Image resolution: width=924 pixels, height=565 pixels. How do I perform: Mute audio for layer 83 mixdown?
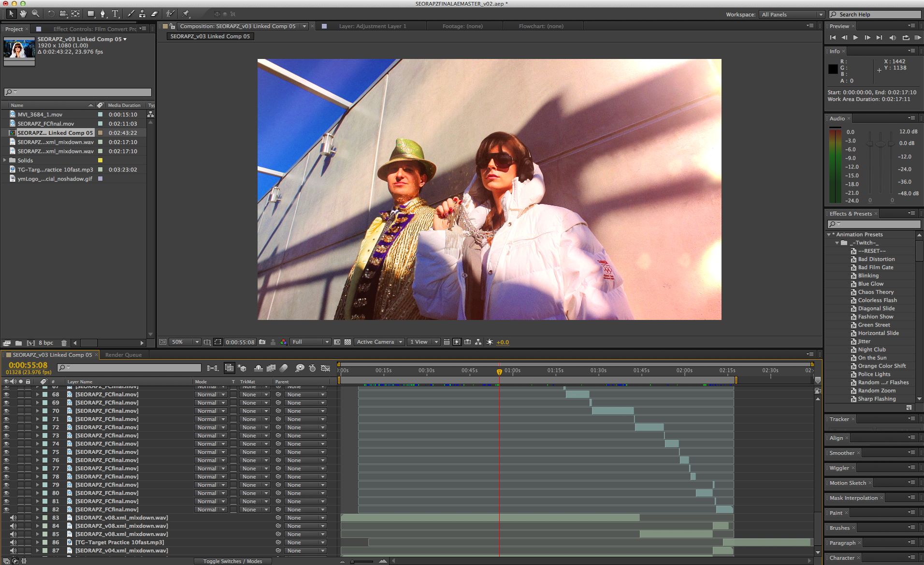(13, 518)
